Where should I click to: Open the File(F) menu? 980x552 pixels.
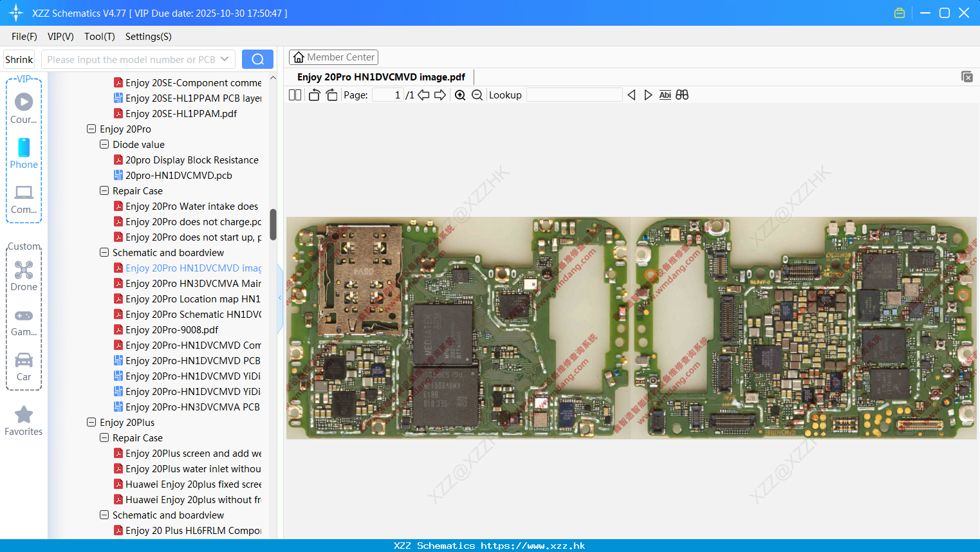click(24, 36)
